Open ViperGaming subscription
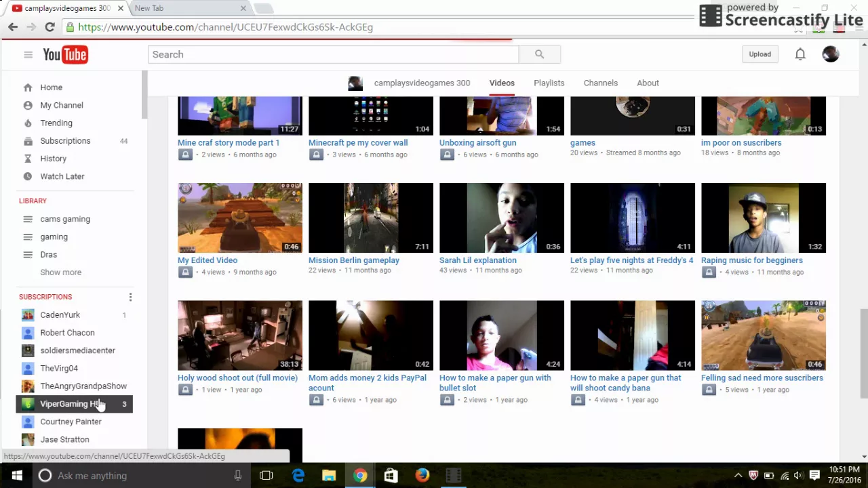This screenshot has width=868, height=488. tap(75, 404)
